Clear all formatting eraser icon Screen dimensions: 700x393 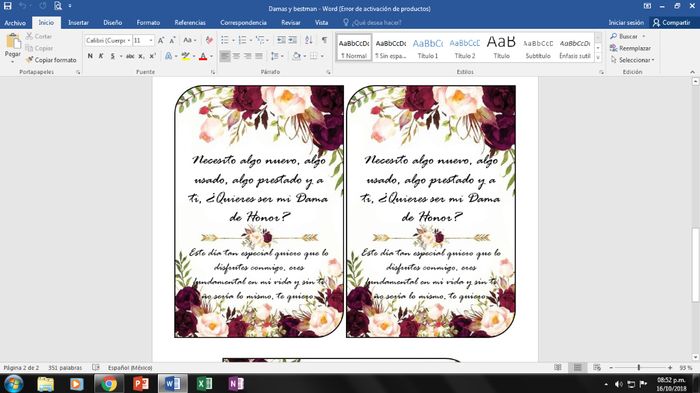(x=208, y=40)
